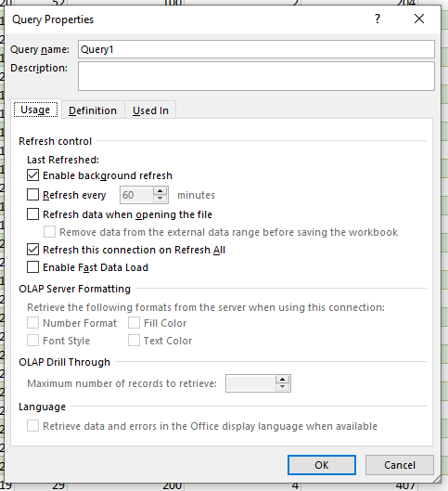The height and width of the screenshot is (491, 448).
Task: Grab the dialog resize grip corner
Action: coord(437,479)
